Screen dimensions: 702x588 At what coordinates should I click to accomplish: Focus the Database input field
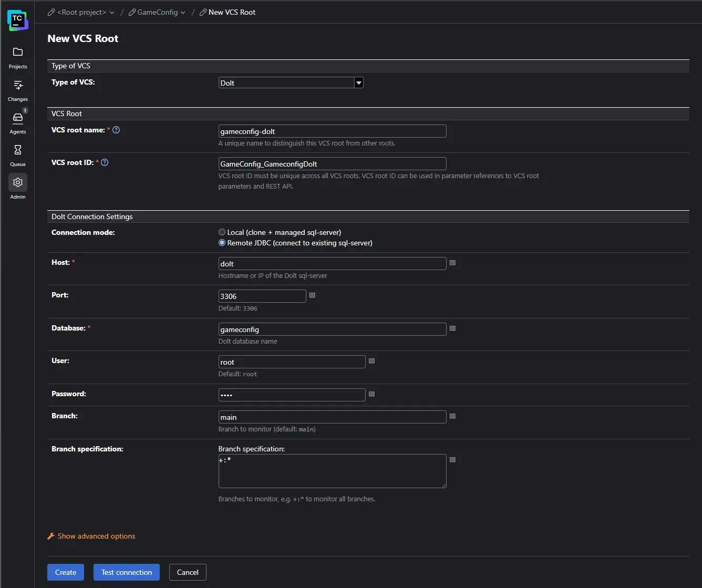click(332, 329)
